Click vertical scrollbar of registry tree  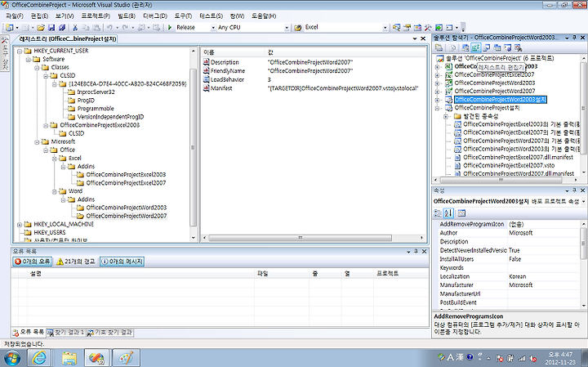point(194,147)
